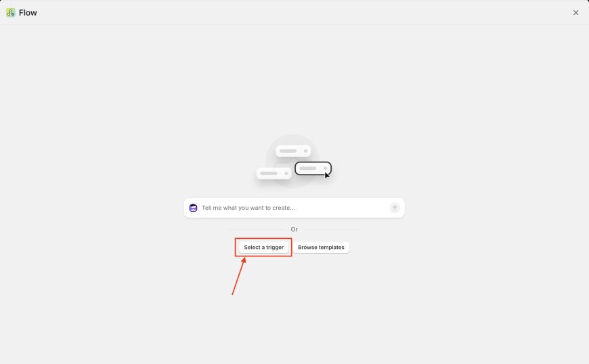Open Browse templates
Viewport: 589px width, 364px height.
click(321, 248)
